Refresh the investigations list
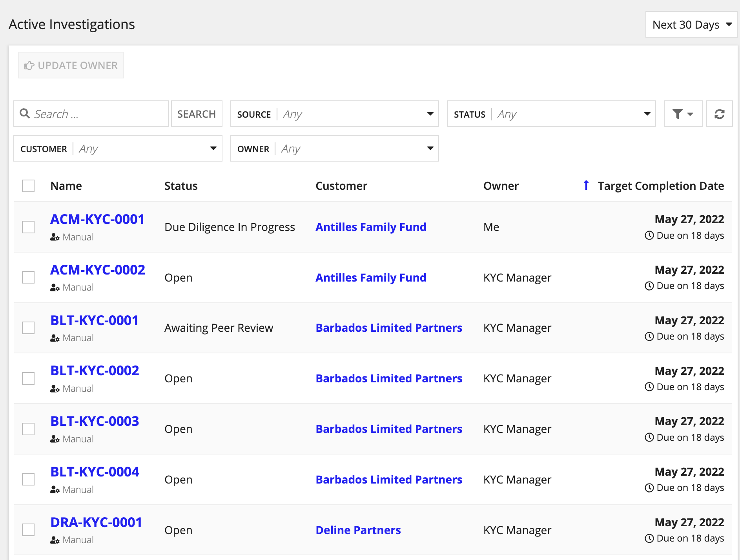The width and height of the screenshot is (740, 560). tap(719, 114)
